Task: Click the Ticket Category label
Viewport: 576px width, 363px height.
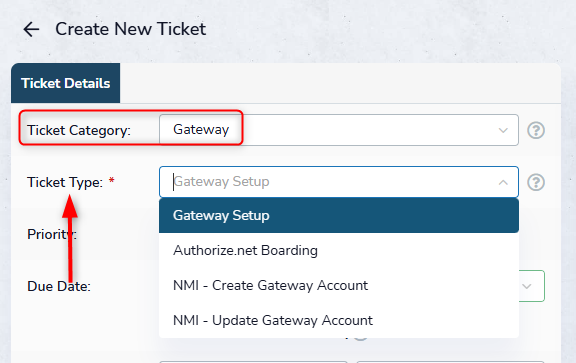Action: 79,130
